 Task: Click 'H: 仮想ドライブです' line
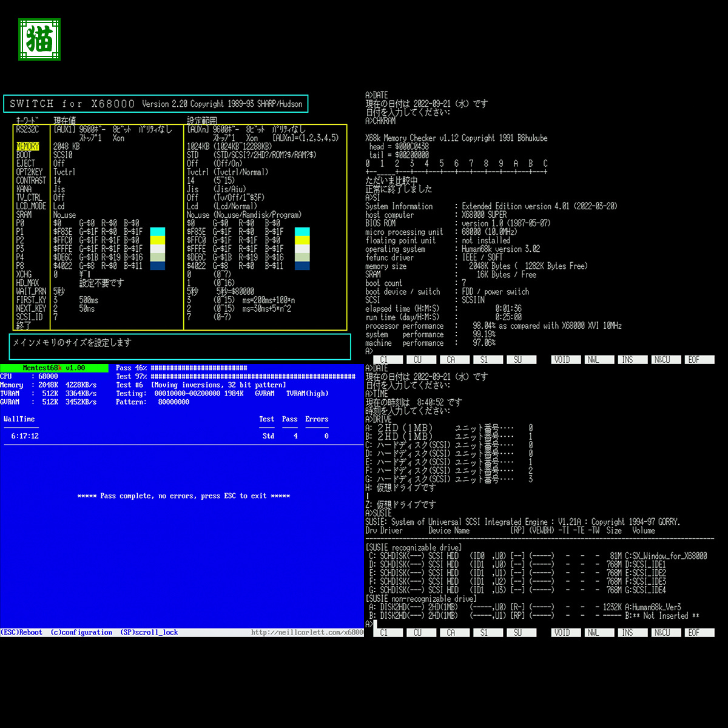pos(400,487)
